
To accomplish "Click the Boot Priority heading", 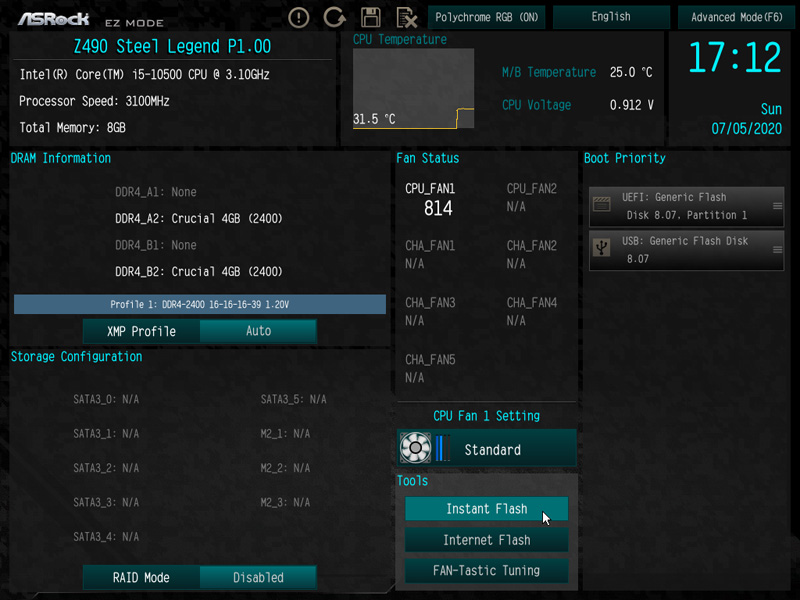I will (624, 158).
